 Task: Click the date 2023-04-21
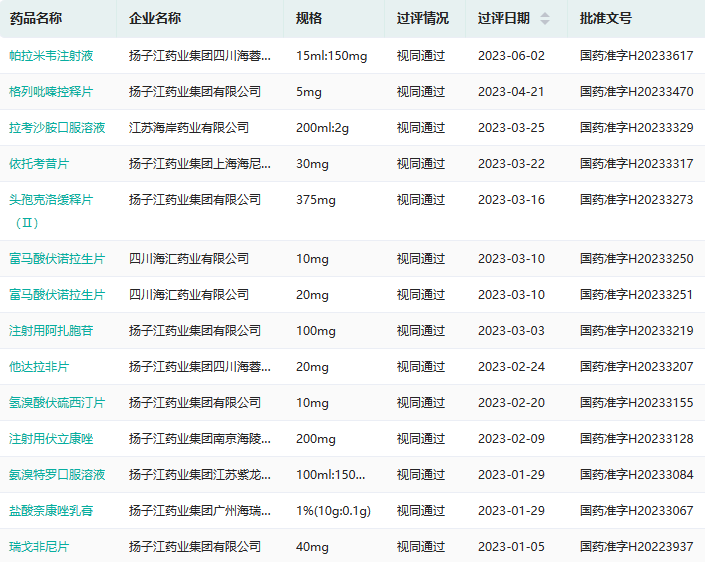click(511, 92)
